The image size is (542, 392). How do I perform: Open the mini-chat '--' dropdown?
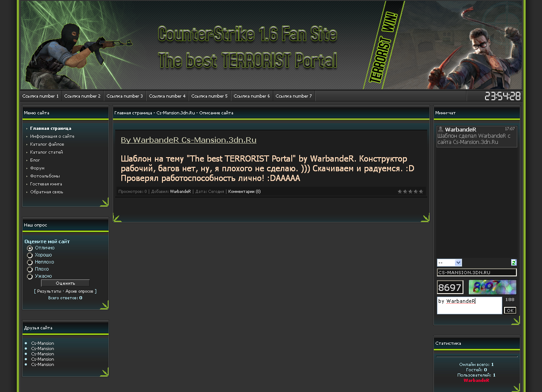point(449,263)
